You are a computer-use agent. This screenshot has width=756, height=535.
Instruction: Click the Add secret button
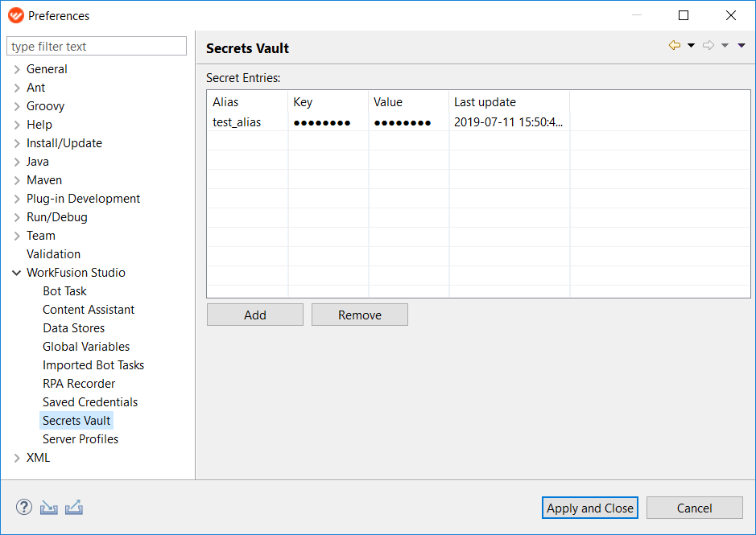tap(255, 315)
